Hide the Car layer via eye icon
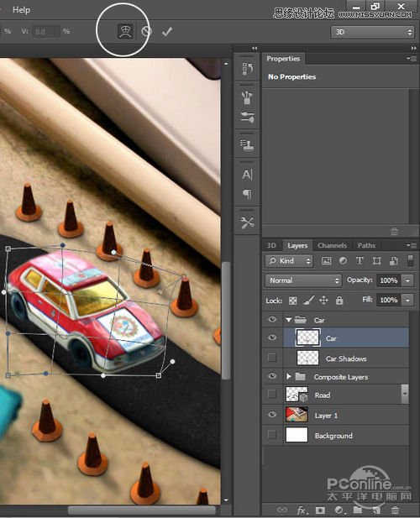The width and height of the screenshot is (420, 518). click(x=272, y=337)
